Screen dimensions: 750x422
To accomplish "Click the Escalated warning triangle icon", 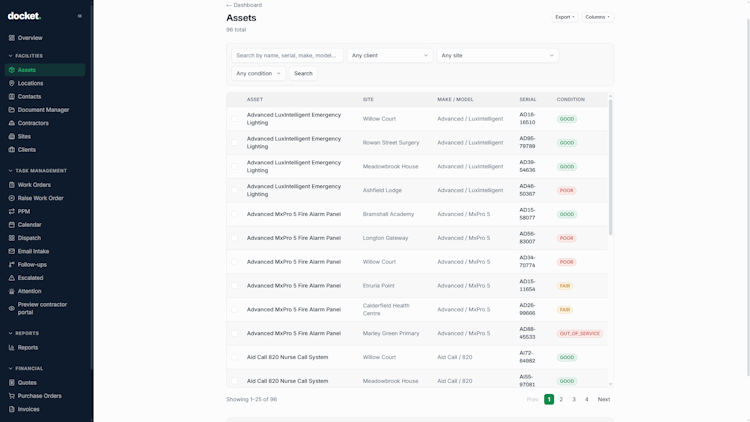I will 11,278.
